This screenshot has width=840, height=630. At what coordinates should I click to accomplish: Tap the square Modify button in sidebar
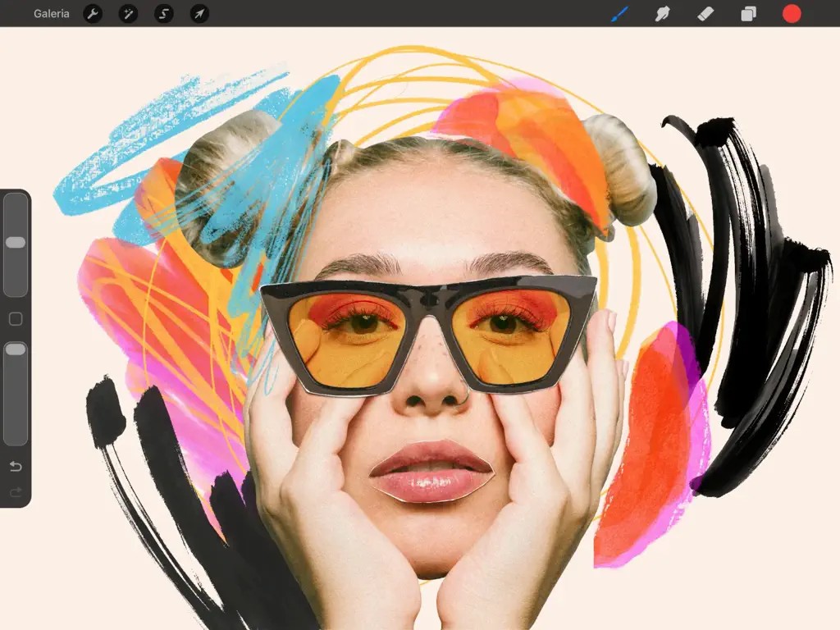[16, 319]
